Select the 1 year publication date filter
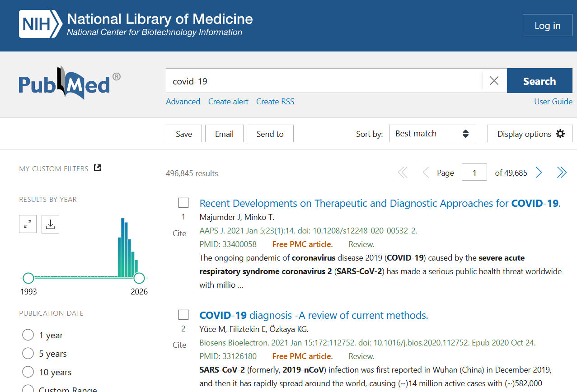This screenshot has width=577, height=392. pyautogui.click(x=28, y=335)
